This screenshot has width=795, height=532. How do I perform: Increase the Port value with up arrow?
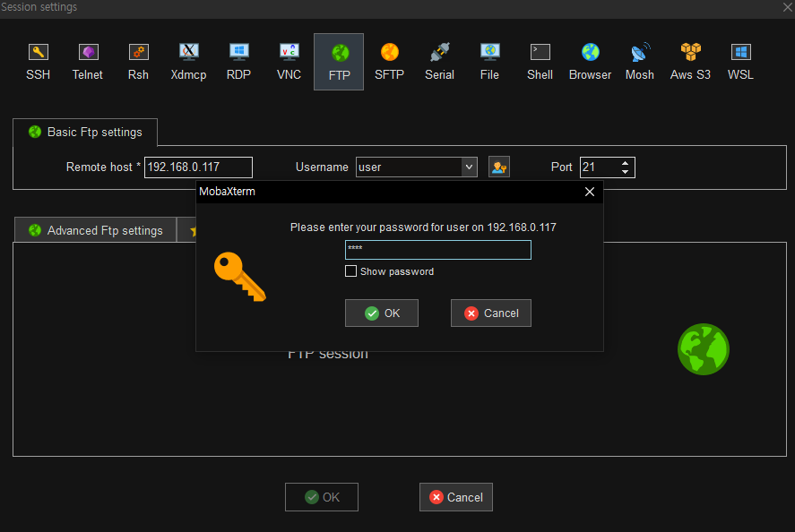[625, 163]
